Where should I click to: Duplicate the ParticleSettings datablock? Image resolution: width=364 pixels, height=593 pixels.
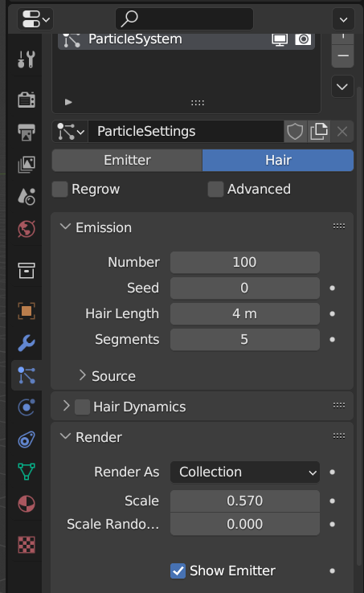tap(319, 132)
